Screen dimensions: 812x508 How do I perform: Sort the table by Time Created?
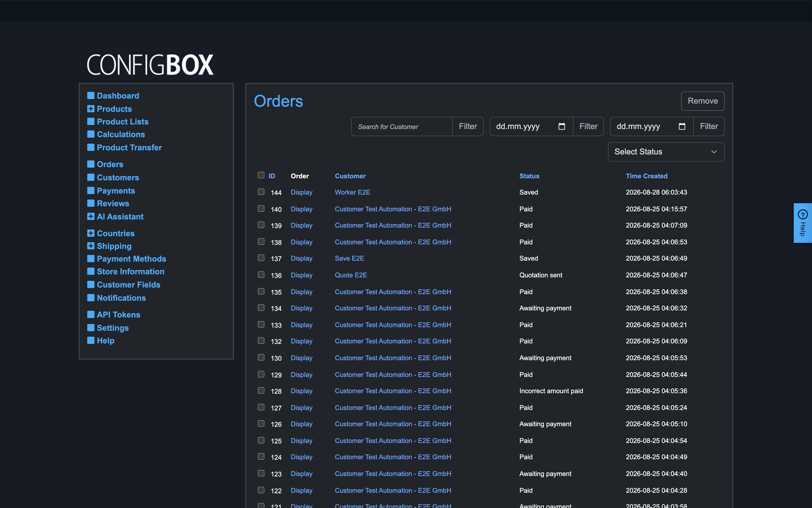coord(647,176)
